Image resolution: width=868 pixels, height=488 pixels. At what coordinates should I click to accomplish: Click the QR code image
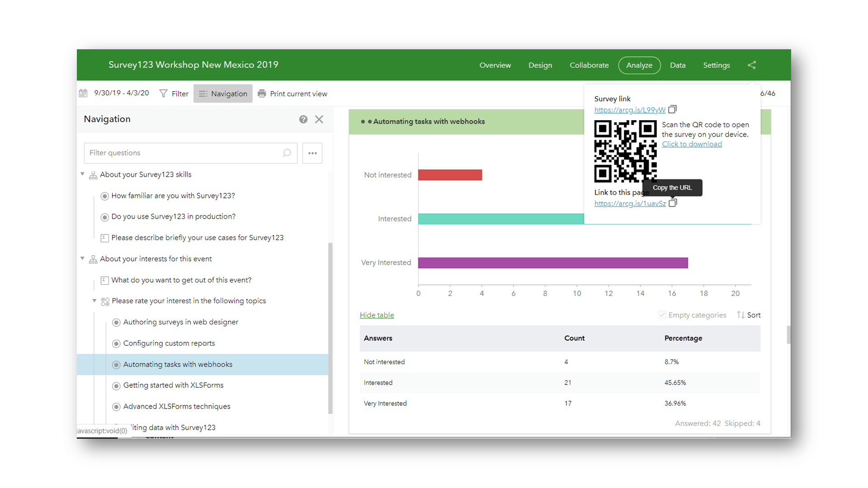[x=625, y=151]
